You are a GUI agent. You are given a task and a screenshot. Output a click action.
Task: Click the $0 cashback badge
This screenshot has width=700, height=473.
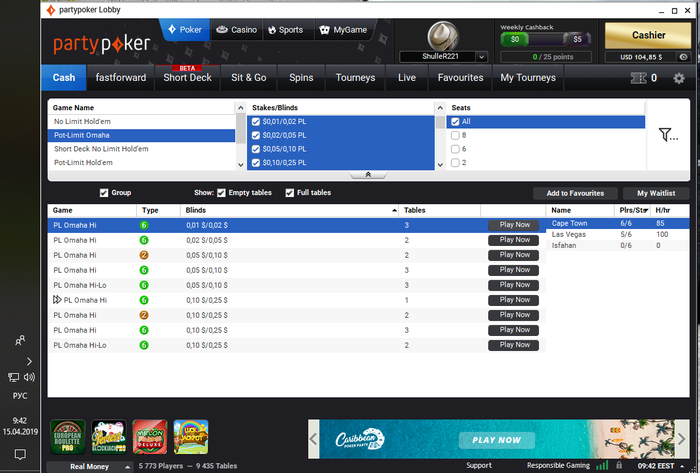(x=514, y=39)
